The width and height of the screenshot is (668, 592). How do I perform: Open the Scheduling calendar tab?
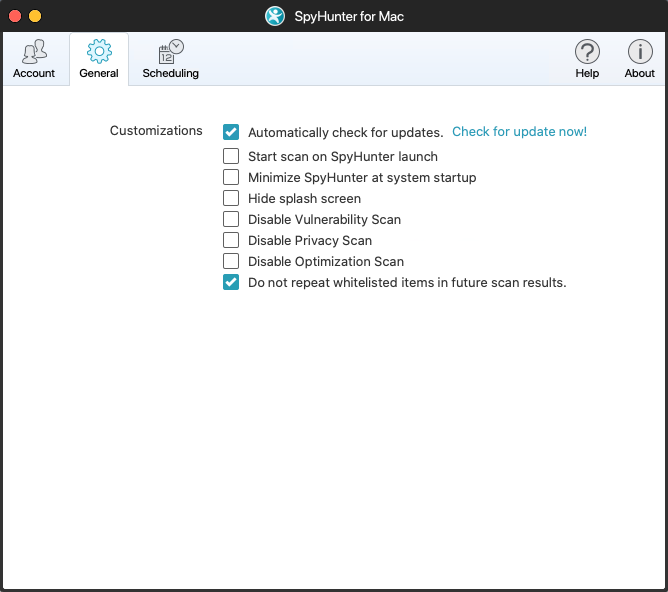coord(170,59)
